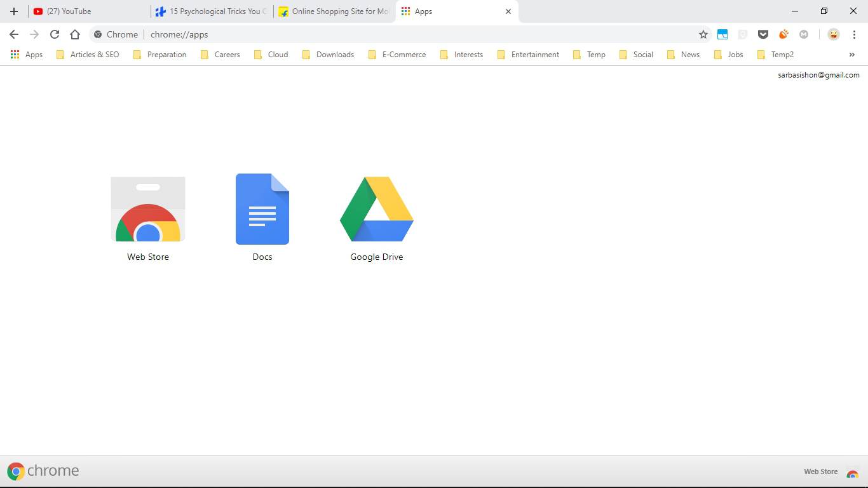Open Chrome's three-dot menu
Image resolution: width=868 pixels, height=488 pixels.
[854, 34]
